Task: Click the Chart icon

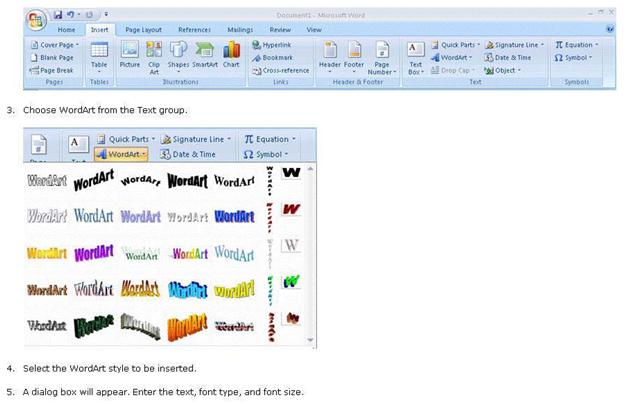Action: click(x=231, y=55)
